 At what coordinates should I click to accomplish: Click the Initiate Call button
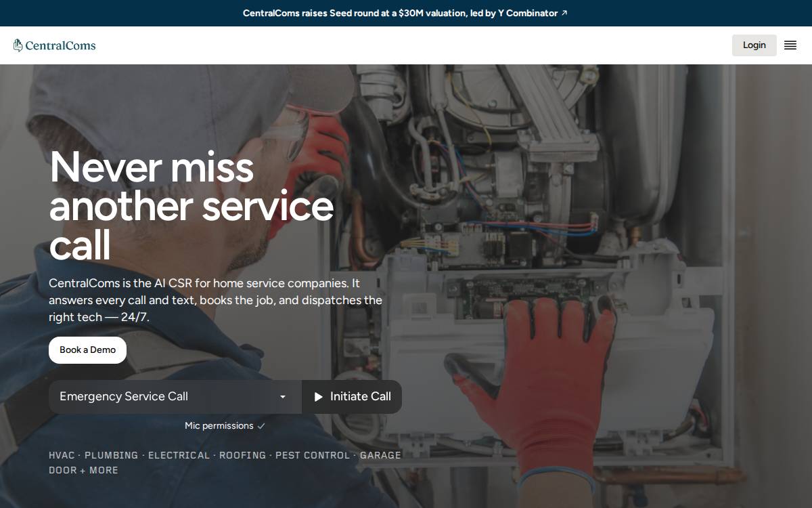click(352, 397)
